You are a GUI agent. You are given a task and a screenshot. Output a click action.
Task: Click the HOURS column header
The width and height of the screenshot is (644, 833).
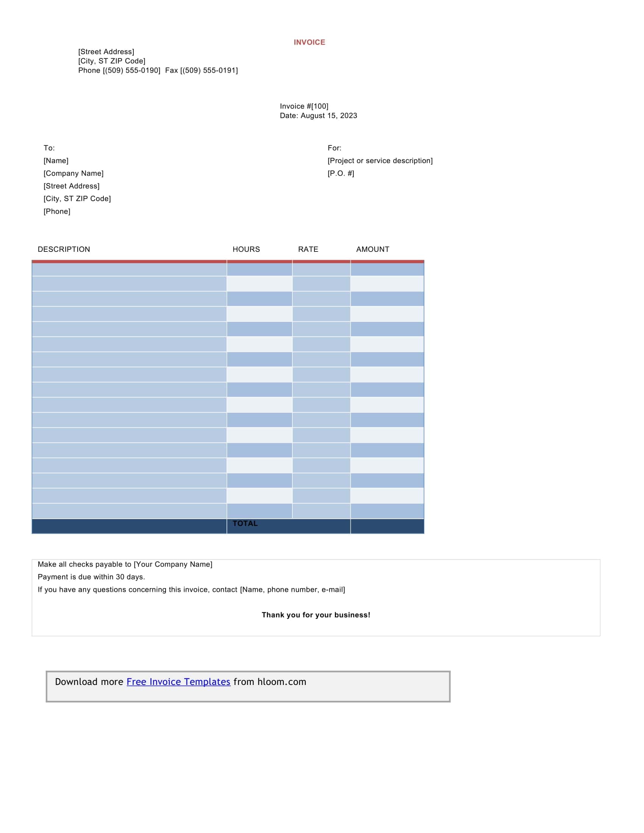[x=246, y=249]
